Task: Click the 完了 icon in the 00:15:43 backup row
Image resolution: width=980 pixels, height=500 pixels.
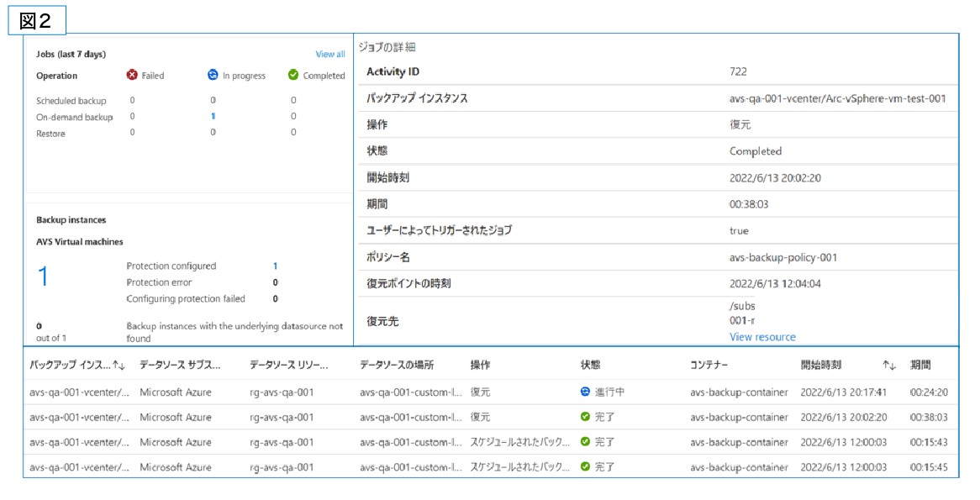Action: click(585, 442)
